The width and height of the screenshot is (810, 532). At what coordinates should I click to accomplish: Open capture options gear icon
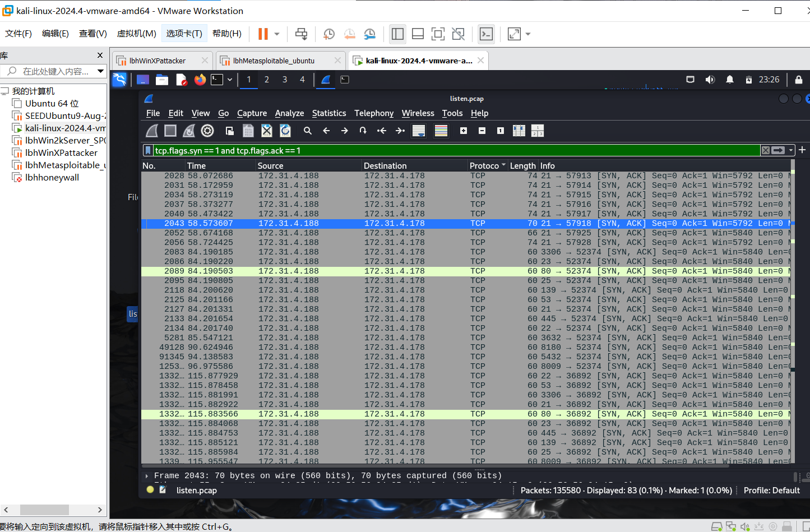tap(207, 131)
